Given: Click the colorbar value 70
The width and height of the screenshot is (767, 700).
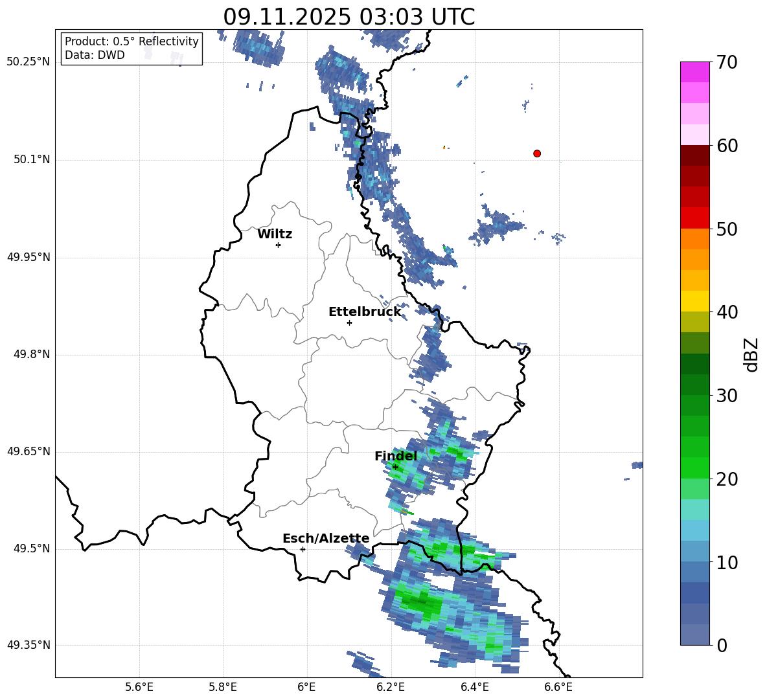Looking at the screenshot, I should coord(727,63).
